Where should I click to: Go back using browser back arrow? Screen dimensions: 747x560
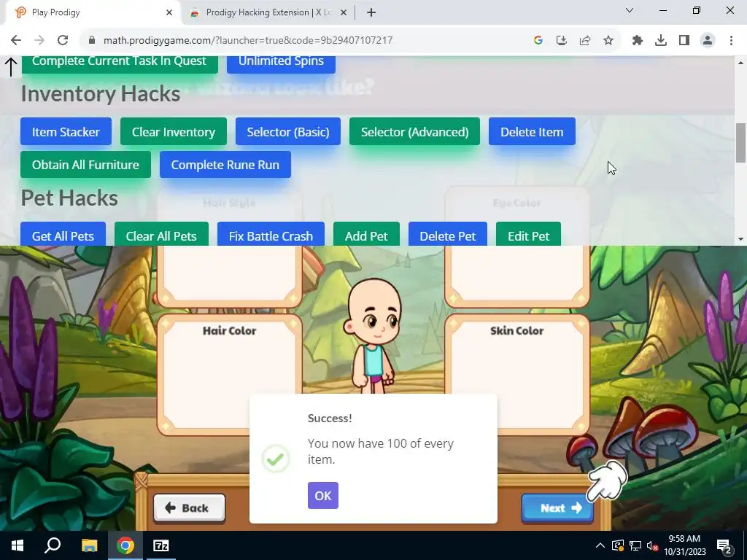coord(16,41)
